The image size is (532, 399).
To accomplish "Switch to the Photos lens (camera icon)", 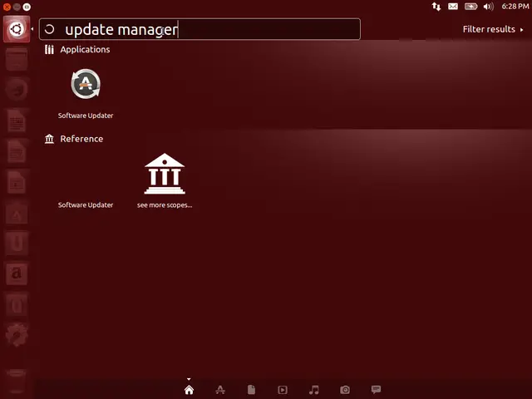I will click(x=345, y=390).
